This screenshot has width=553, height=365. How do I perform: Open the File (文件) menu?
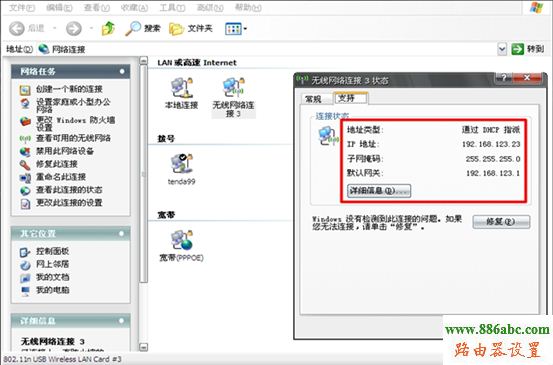(22, 7)
